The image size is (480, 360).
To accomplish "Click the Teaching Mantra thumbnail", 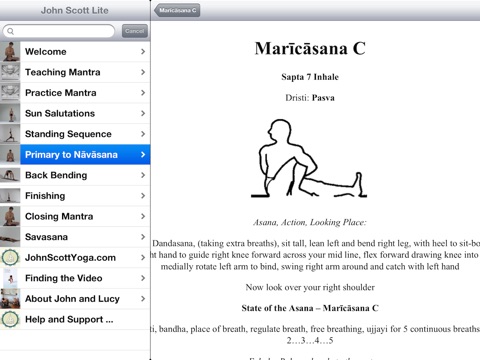I will (x=10, y=72).
